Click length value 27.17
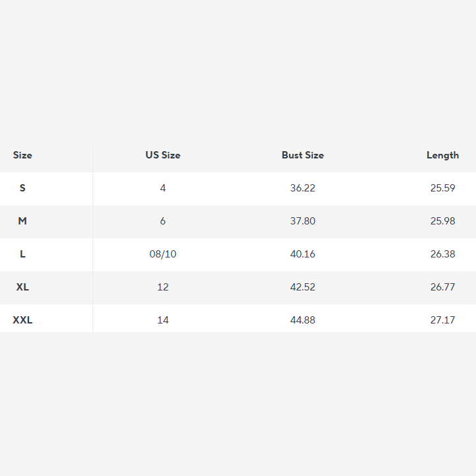Screen dimensions: 476x476 pyautogui.click(x=442, y=320)
